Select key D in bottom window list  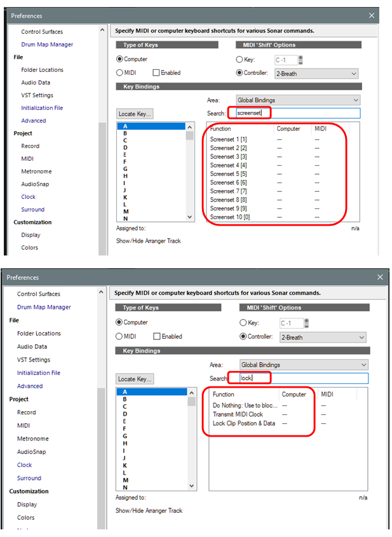point(152,414)
